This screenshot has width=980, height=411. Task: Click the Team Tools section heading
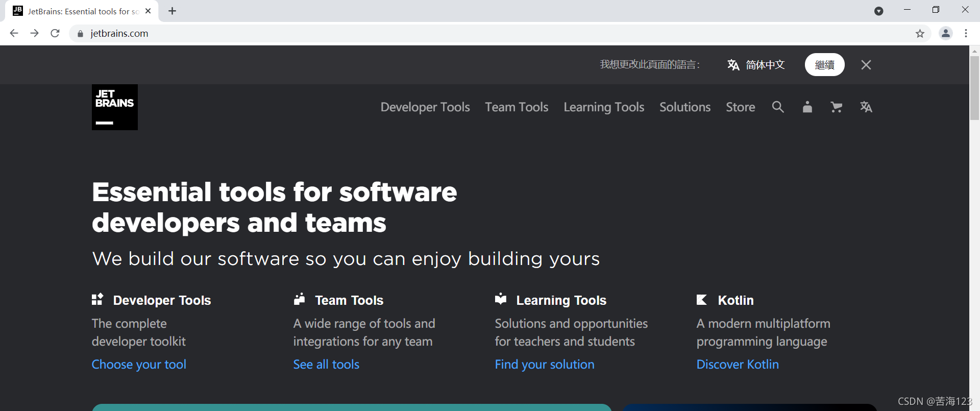[x=349, y=300]
